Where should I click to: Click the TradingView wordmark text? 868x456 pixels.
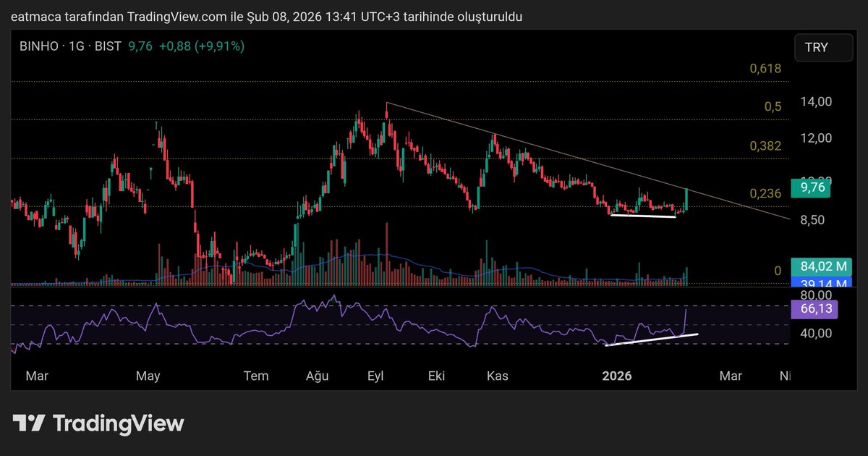(119, 423)
